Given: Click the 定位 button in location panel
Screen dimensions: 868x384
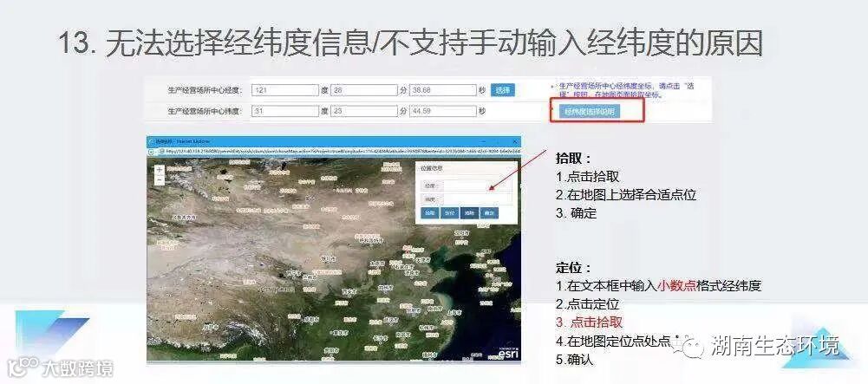Looking at the screenshot, I should [x=449, y=212].
